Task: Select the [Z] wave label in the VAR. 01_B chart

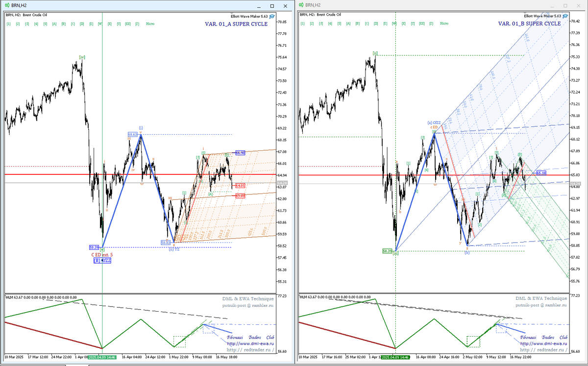Action: pyautogui.click(x=431, y=24)
